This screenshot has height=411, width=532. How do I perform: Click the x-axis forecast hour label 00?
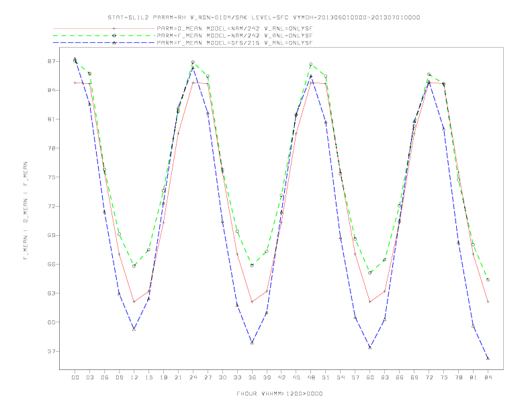[75, 377]
